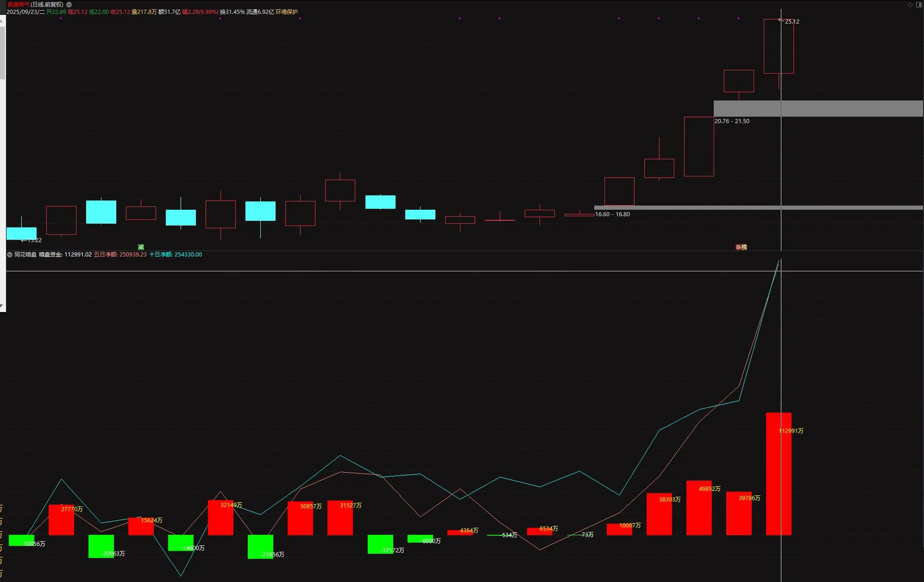Toggle the side panel layout icon
Viewport: 924px width, 582px height.
[x=918, y=5]
